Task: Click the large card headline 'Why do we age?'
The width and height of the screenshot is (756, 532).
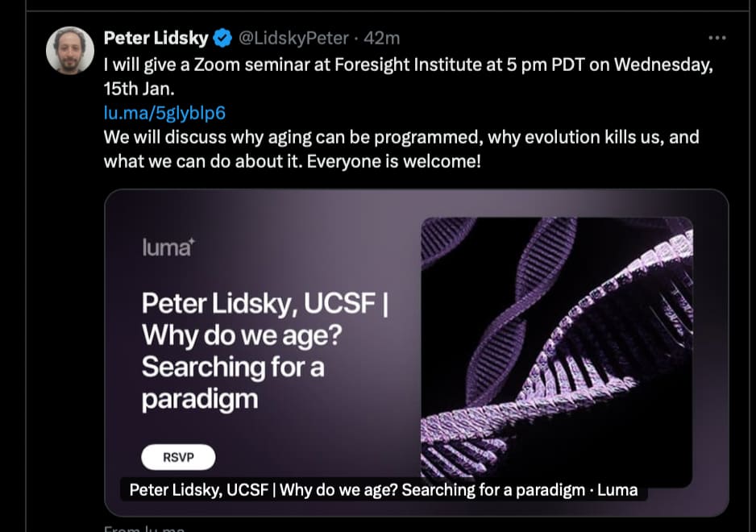Action: (x=242, y=335)
